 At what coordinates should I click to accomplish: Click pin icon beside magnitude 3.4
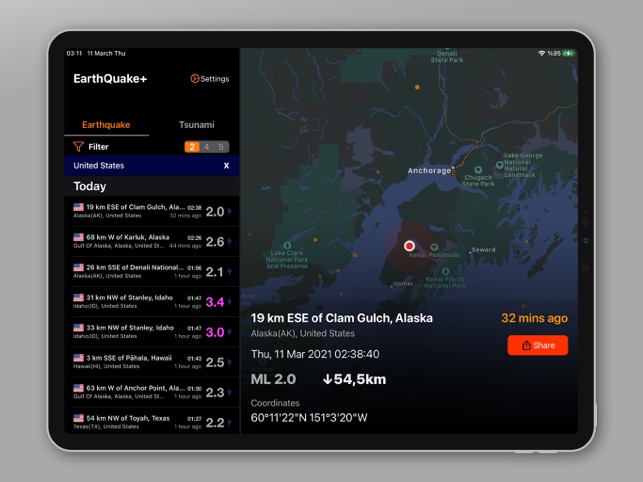coord(229,302)
